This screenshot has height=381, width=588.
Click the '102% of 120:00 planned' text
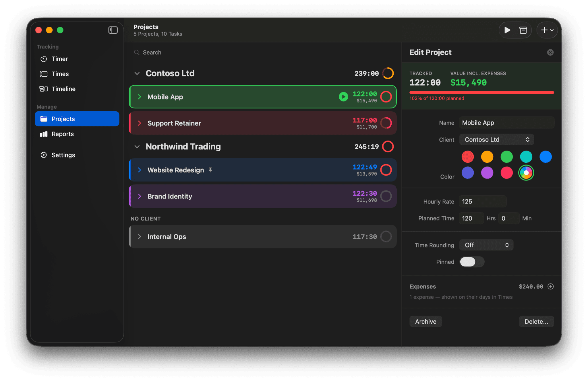437,98
